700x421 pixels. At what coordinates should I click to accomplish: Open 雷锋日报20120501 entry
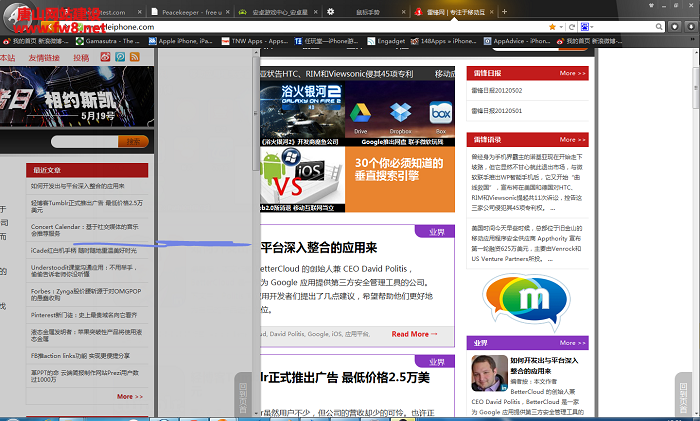click(496, 110)
